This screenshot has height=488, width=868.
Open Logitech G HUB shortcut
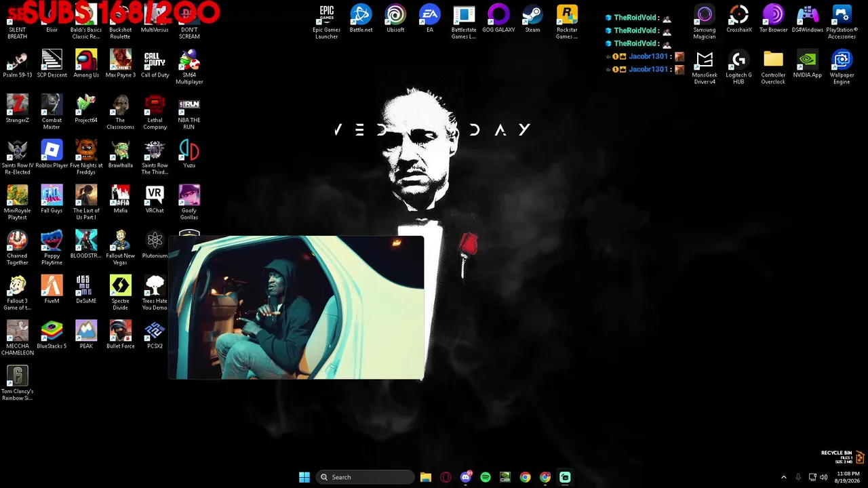[x=739, y=67]
